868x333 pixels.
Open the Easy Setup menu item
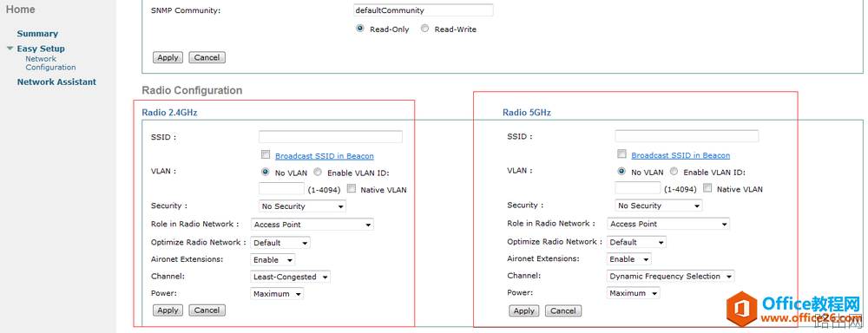point(41,49)
